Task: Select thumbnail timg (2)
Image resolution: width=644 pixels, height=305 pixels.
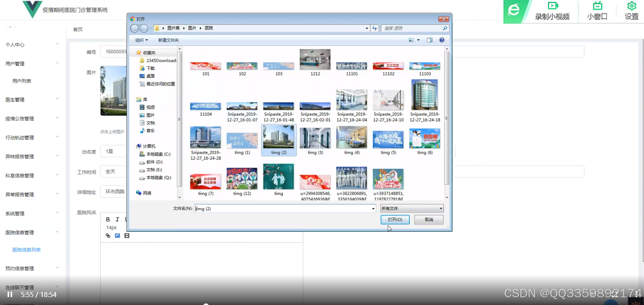Action: [x=279, y=140]
